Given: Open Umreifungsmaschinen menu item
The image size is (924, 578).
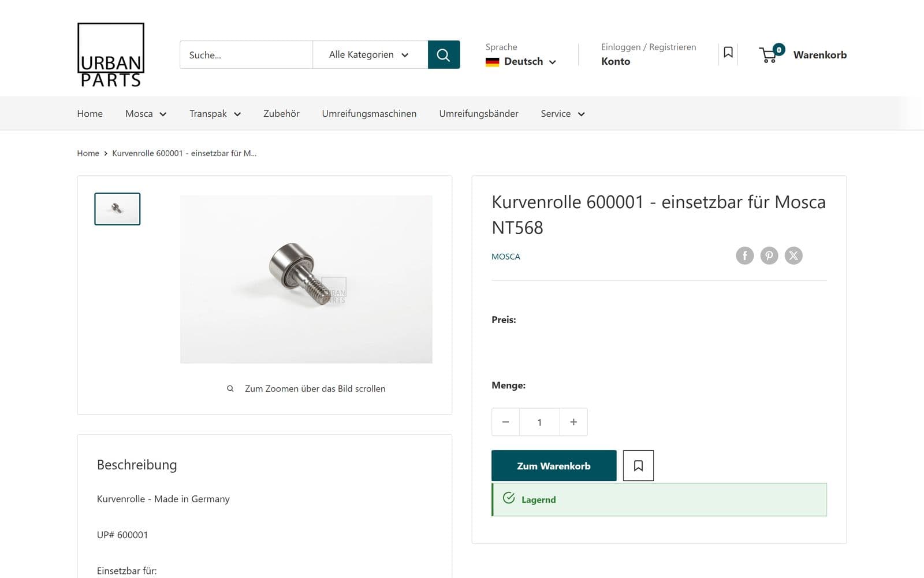Looking at the screenshot, I should [x=369, y=114].
